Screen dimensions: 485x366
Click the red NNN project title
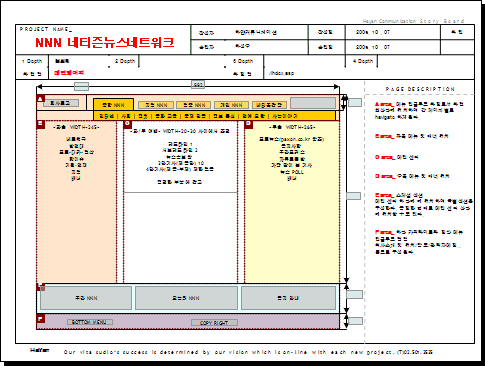pos(105,43)
